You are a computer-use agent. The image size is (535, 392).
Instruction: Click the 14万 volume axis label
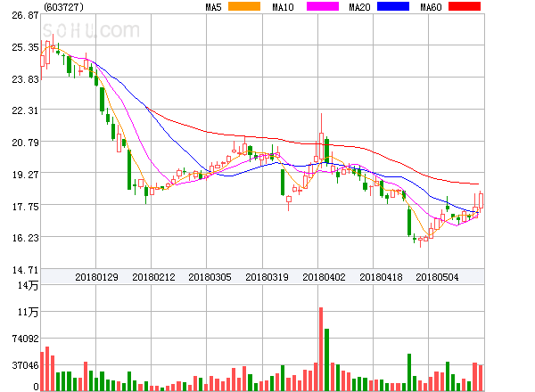pos(28,285)
